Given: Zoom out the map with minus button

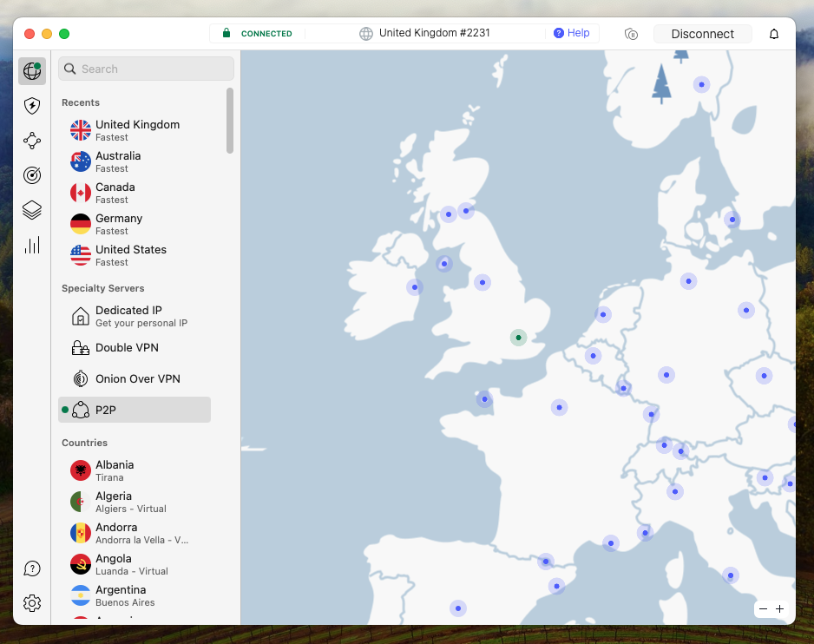Looking at the screenshot, I should [x=763, y=608].
